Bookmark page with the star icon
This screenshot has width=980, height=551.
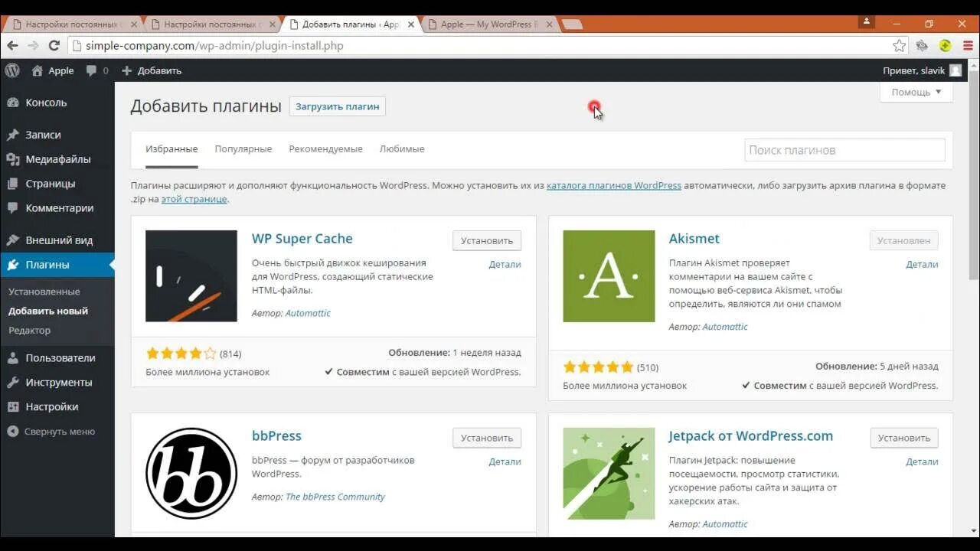click(899, 46)
